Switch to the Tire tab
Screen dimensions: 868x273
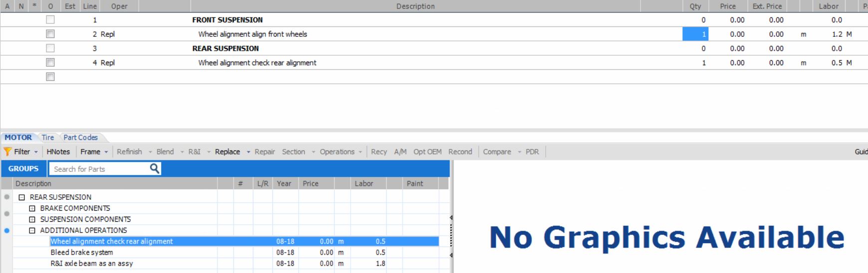click(48, 137)
